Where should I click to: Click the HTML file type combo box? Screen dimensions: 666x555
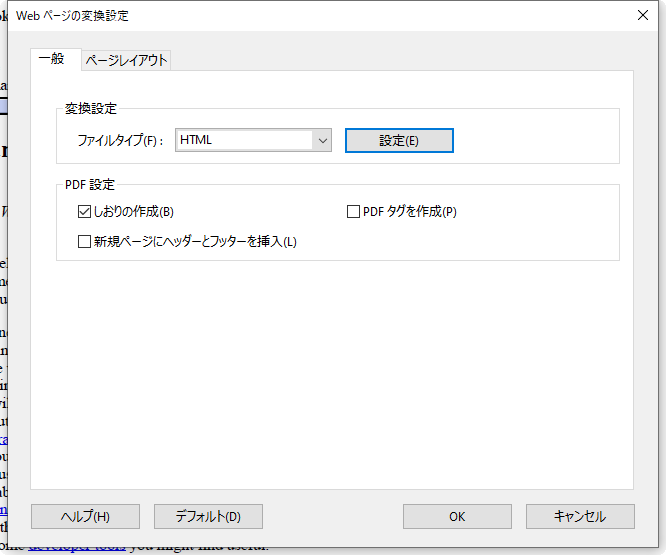click(243, 141)
